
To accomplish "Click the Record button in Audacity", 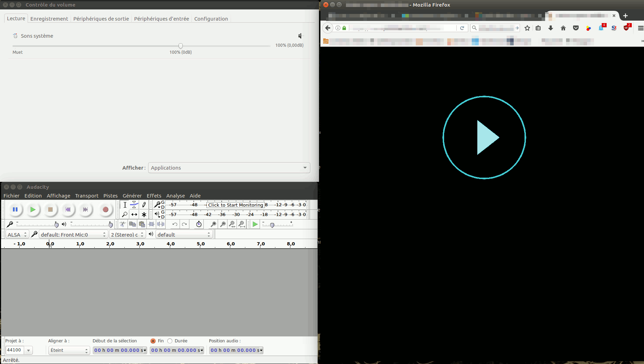I will [x=105, y=209].
